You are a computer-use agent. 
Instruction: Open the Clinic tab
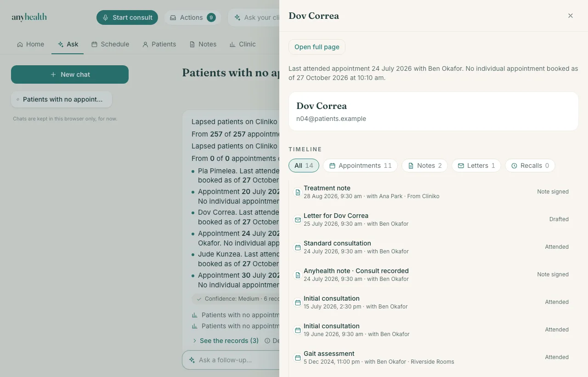pyautogui.click(x=243, y=44)
